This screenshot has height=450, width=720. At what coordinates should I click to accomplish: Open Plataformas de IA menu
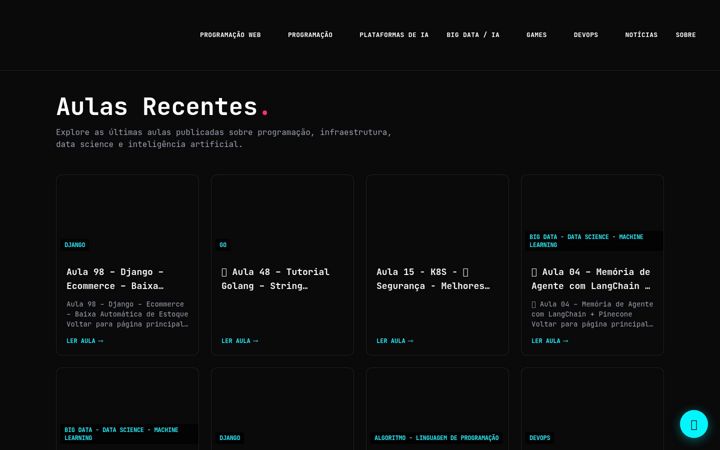coord(394,35)
